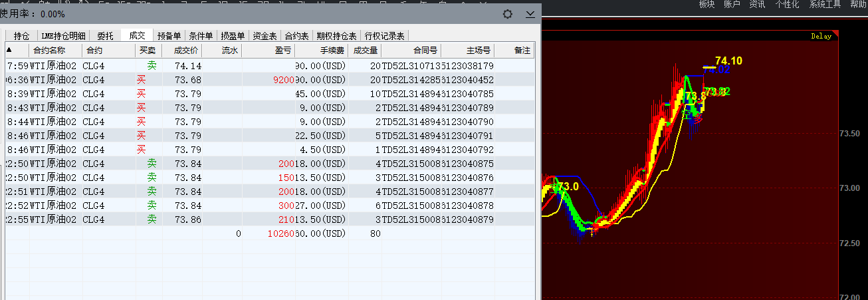Select the 成交 tab
This screenshot has height=300, width=868.
pyautogui.click(x=137, y=35)
